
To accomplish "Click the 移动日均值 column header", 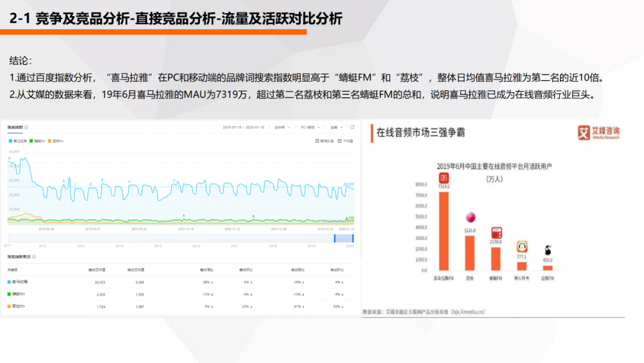I will [x=135, y=270].
